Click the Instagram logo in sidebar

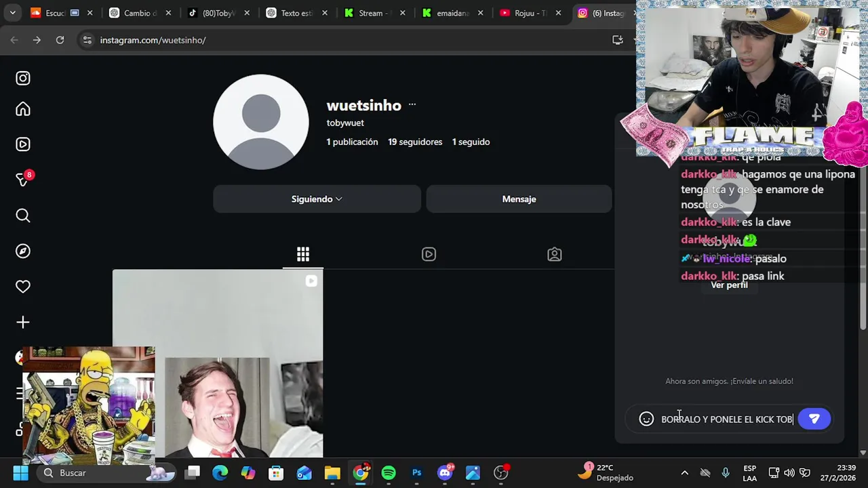click(x=23, y=78)
